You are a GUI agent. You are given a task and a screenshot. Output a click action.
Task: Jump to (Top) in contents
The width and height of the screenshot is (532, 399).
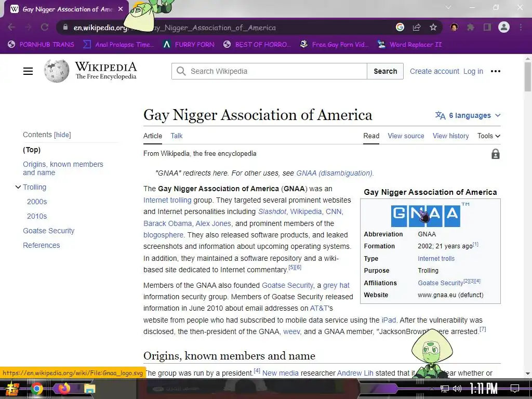point(32,150)
